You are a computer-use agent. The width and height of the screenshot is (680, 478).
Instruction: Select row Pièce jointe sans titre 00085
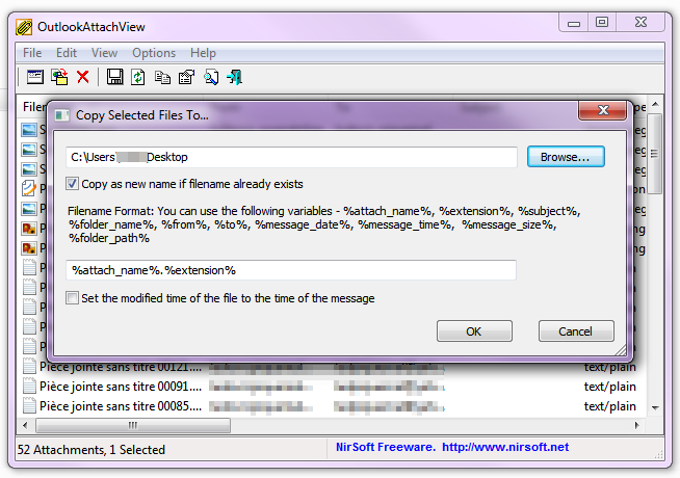click(334, 406)
